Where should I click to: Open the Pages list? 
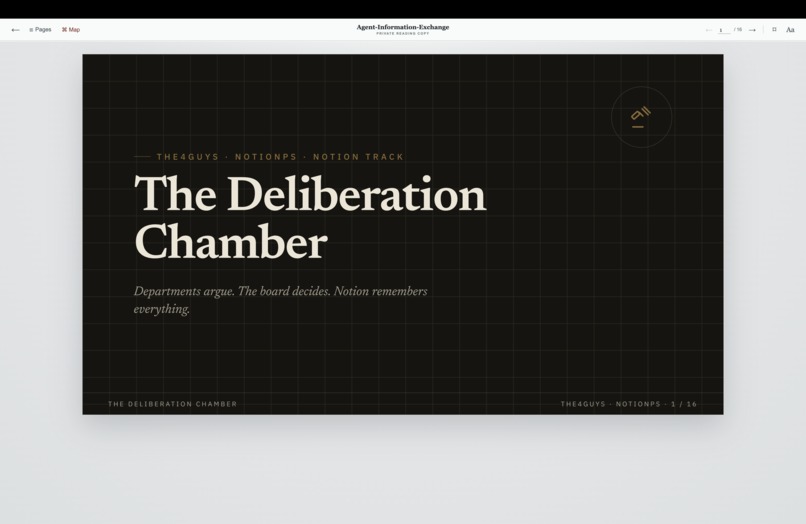click(40, 30)
